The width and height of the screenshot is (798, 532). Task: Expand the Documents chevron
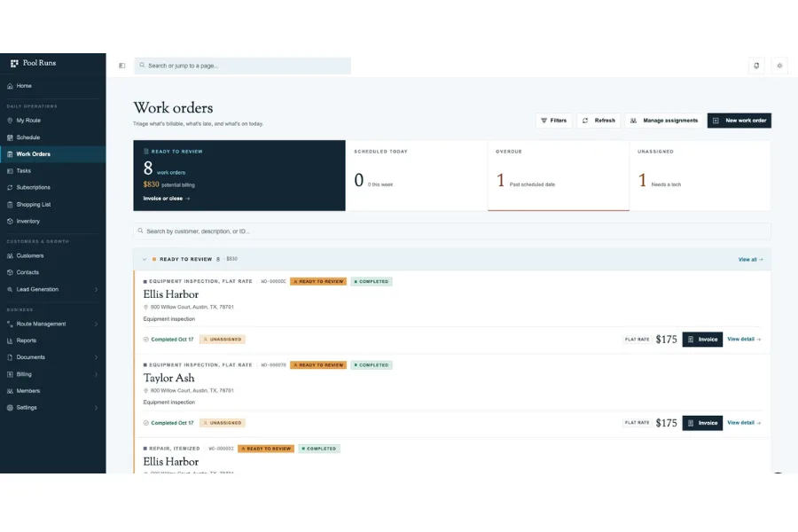96,357
